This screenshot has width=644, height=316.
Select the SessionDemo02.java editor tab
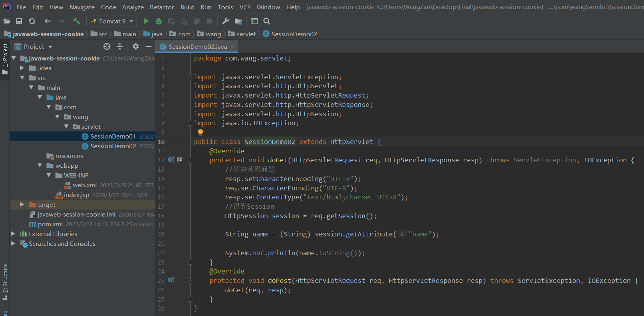[x=197, y=46]
